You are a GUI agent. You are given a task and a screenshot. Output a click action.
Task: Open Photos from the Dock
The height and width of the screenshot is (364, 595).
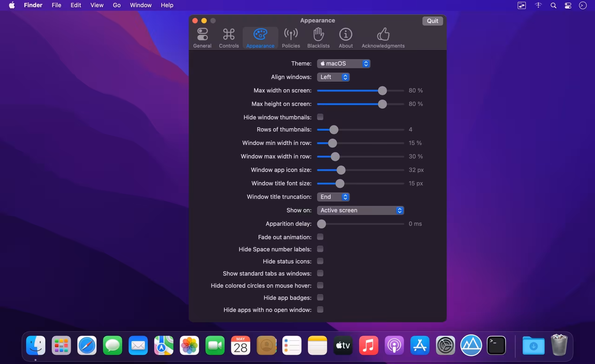coord(189,345)
